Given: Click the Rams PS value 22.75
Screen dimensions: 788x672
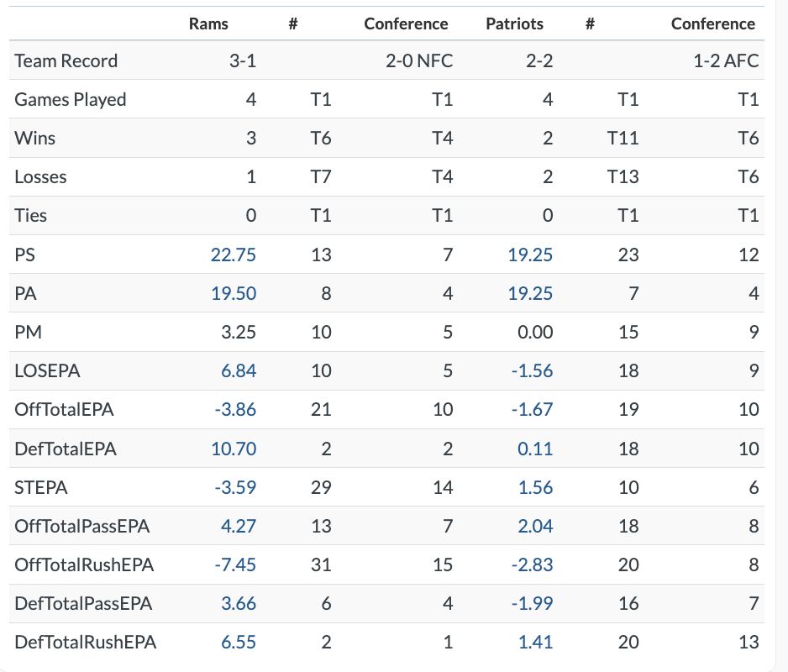Looking at the screenshot, I should (x=234, y=255).
